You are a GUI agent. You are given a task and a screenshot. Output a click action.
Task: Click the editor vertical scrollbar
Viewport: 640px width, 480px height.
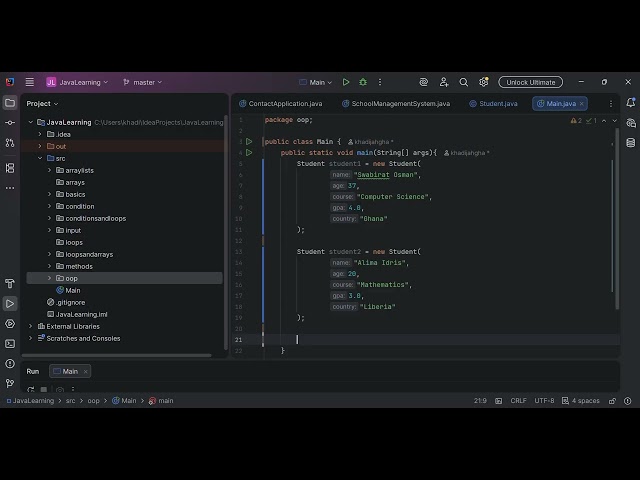pos(617,218)
